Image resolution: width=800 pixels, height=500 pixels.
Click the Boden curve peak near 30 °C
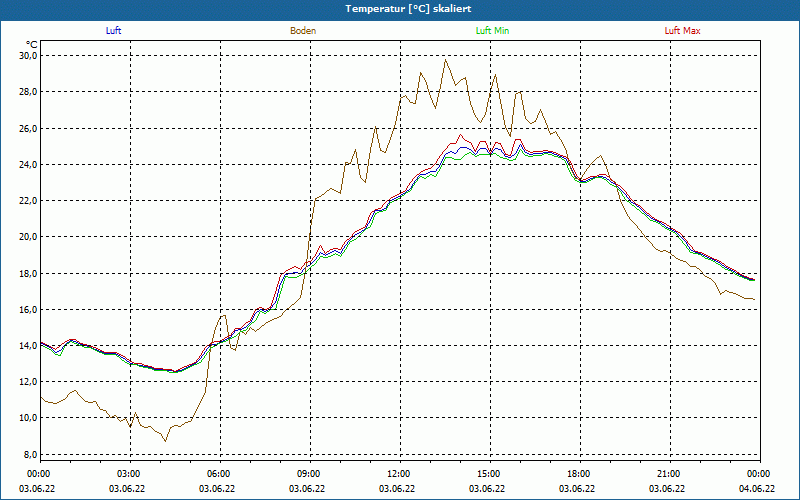pos(445,60)
